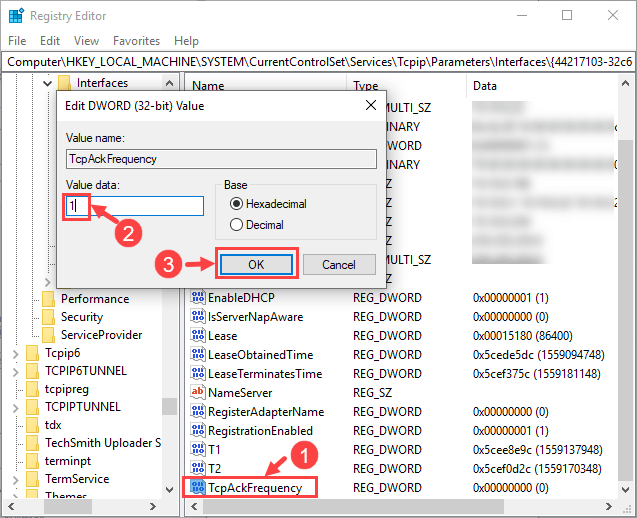The image size is (637, 518).
Task: Click the IsServerNapAware DWORD icon
Action: [x=198, y=316]
